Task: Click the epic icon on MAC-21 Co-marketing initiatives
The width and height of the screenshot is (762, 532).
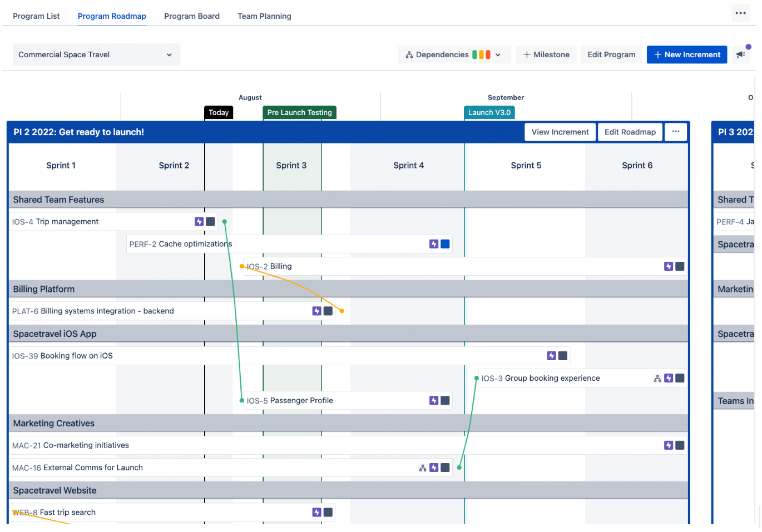Action: (x=668, y=445)
